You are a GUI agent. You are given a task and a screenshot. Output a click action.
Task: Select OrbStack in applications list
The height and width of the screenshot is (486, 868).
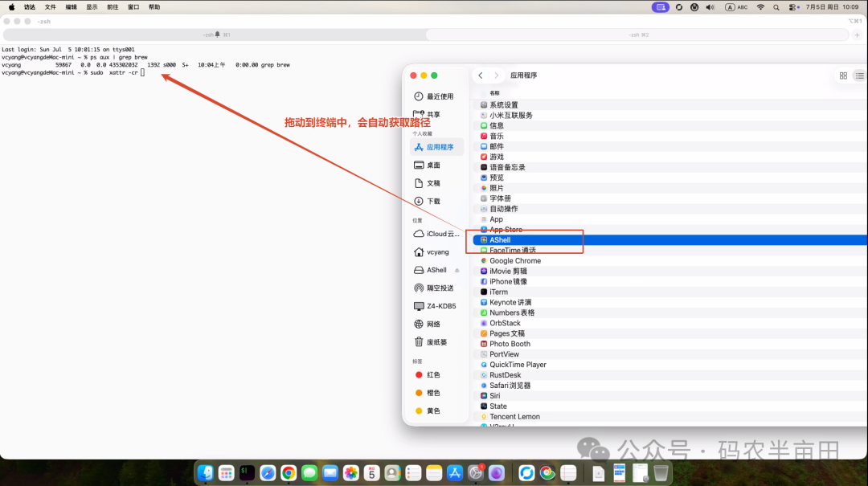click(x=670, y=323)
